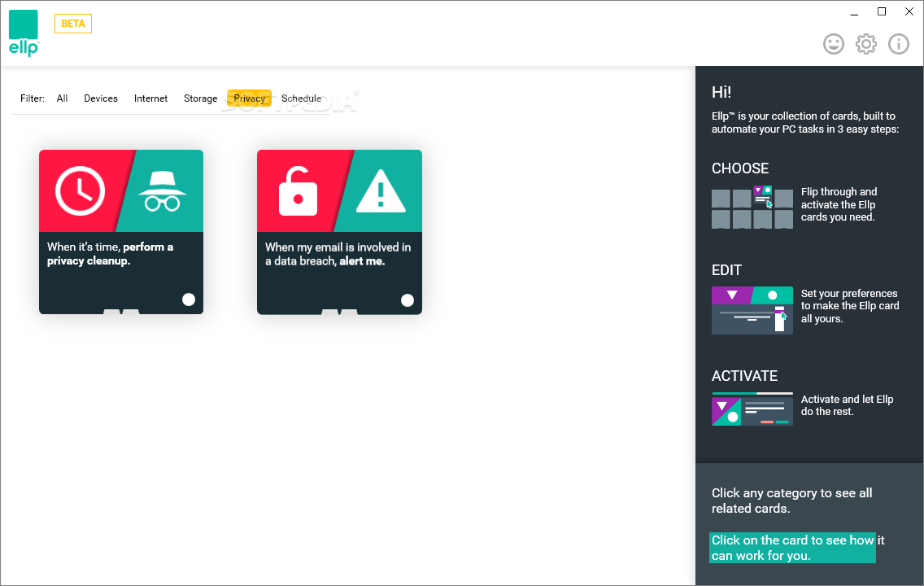Close the Ellp window
This screenshot has height=586, width=924.
[x=909, y=11]
